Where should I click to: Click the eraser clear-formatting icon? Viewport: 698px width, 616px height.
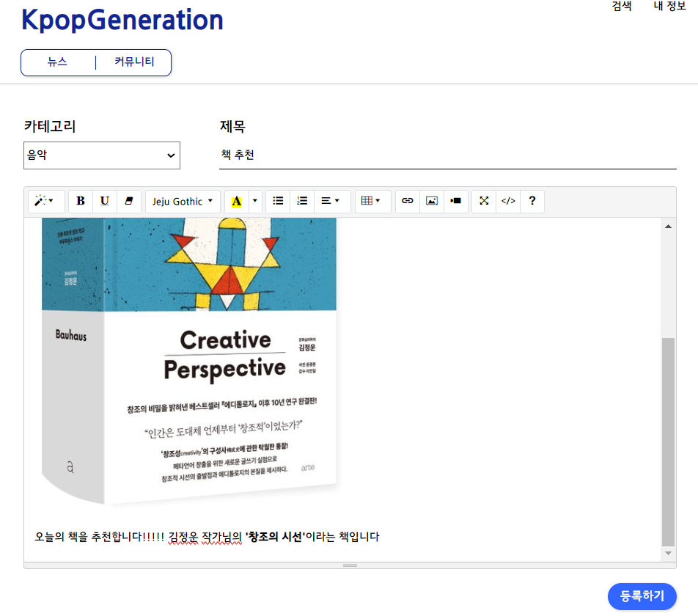[129, 201]
